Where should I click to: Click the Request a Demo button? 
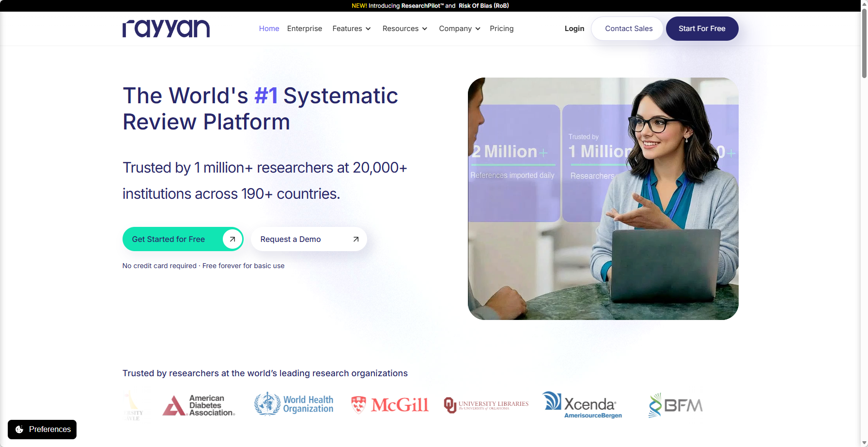pos(309,239)
